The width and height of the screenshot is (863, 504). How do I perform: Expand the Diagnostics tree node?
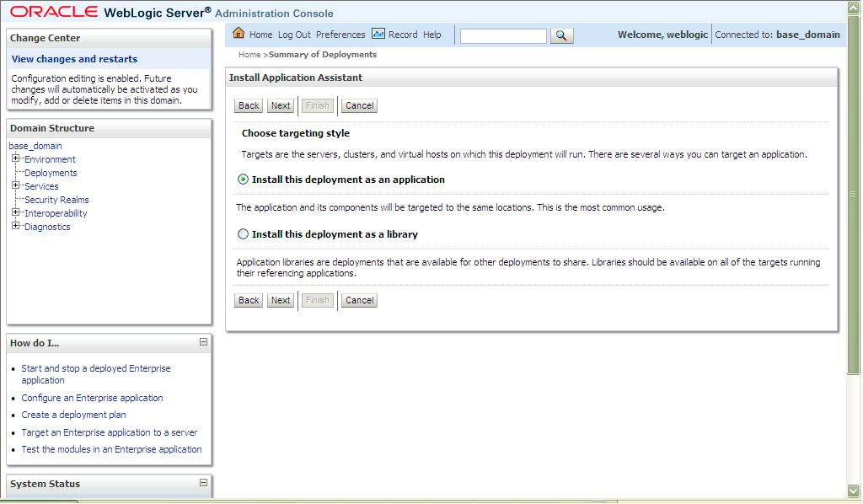click(x=15, y=226)
